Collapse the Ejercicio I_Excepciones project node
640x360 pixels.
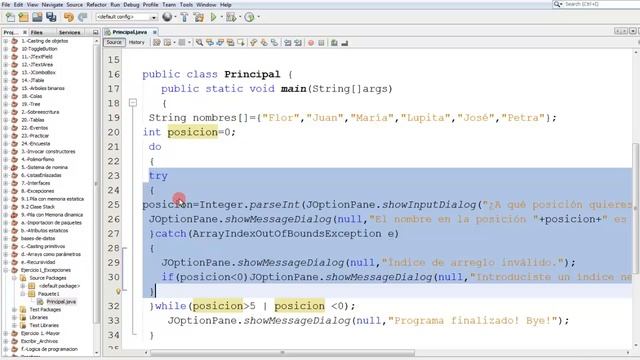pos(6,270)
